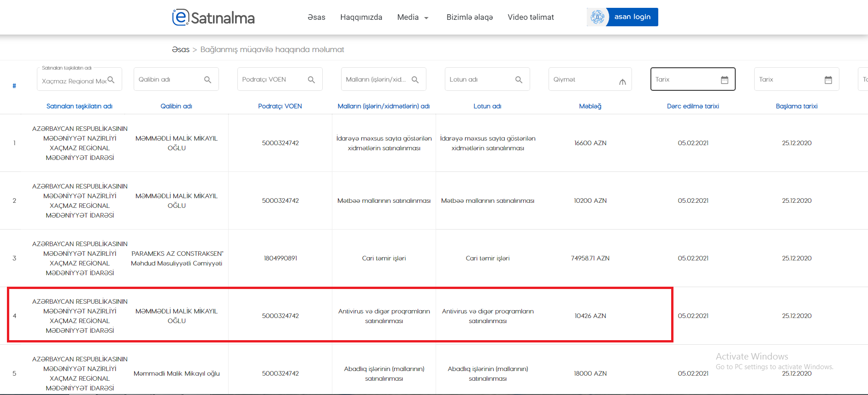Viewport: 868px width, 395px height.
Task: Click the search icon in Lotun adı filter
Action: pos(519,80)
